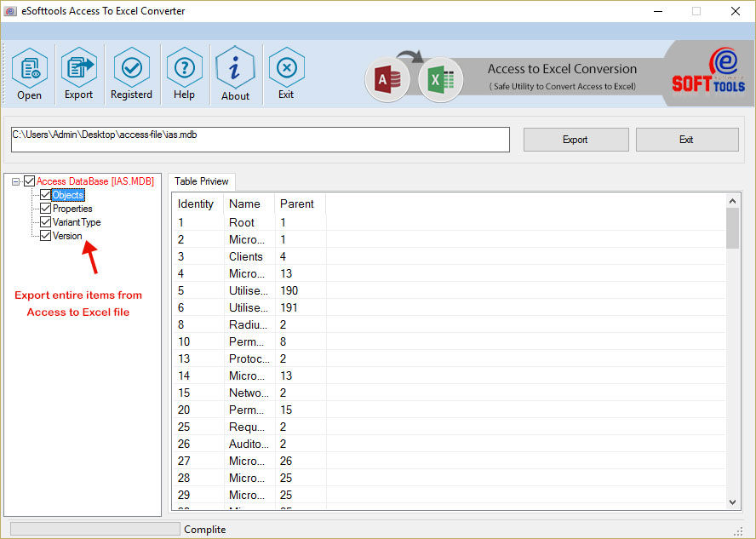This screenshot has height=539, width=756.
Task: Click Identity cell 20
Action: (198, 410)
